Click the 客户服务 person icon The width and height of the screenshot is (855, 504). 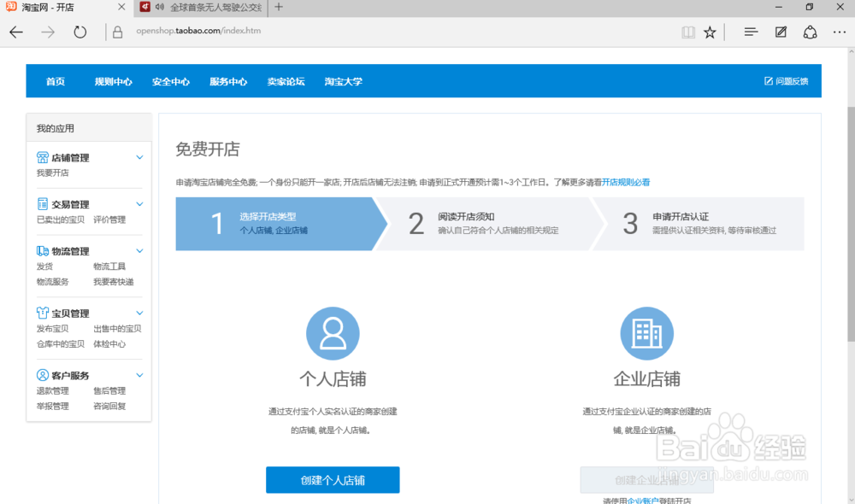43,375
